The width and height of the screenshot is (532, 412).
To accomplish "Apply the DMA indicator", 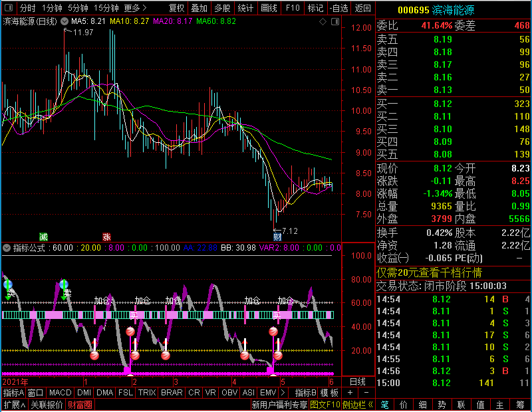I will coord(104,393).
